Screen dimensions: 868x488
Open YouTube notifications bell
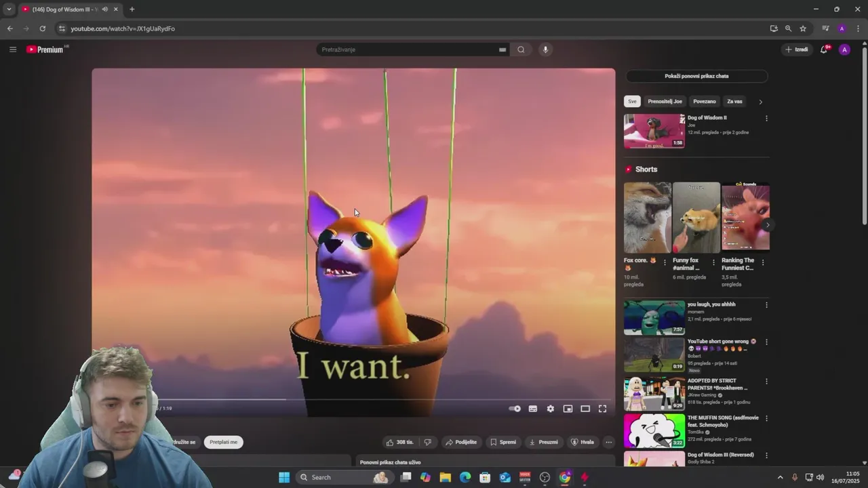(824, 49)
